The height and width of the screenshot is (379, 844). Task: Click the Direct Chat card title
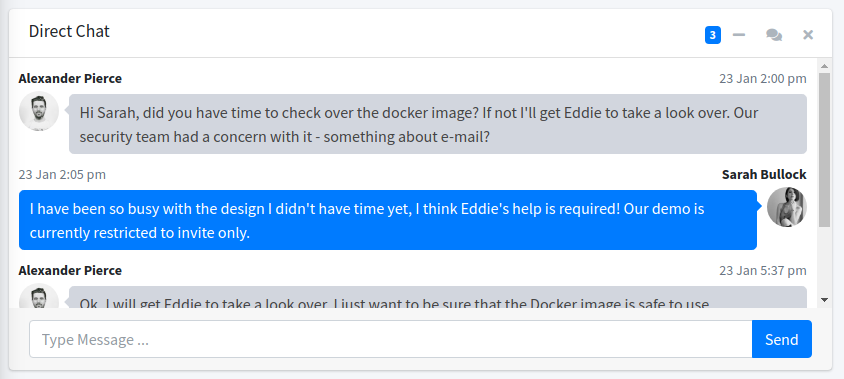(x=69, y=31)
